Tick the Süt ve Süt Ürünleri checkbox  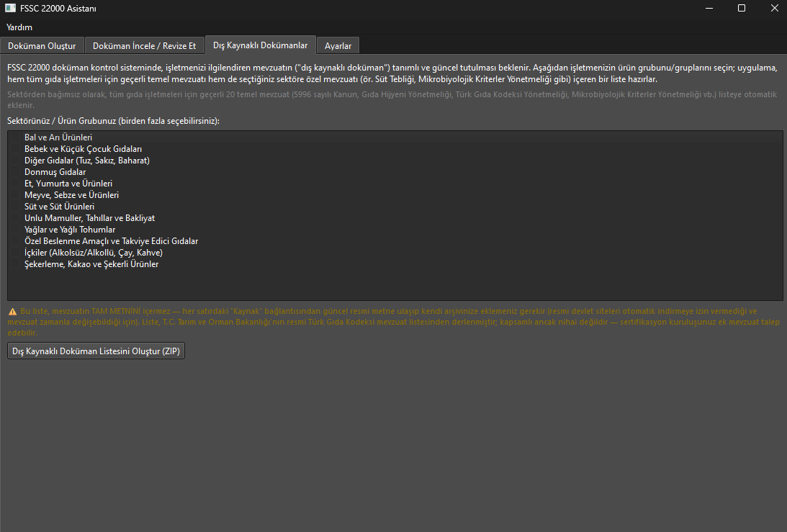click(x=16, y=207)
